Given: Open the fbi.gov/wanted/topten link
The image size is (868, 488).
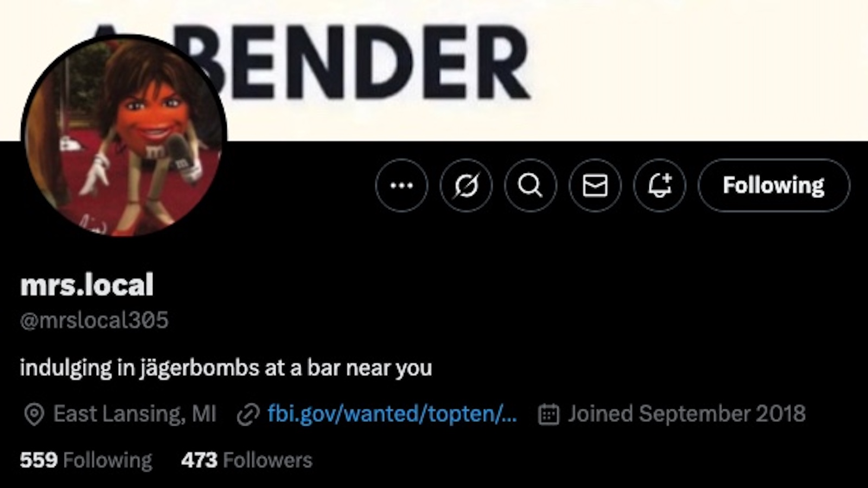Looking at the screenshot, I should [x=392, y=414].
